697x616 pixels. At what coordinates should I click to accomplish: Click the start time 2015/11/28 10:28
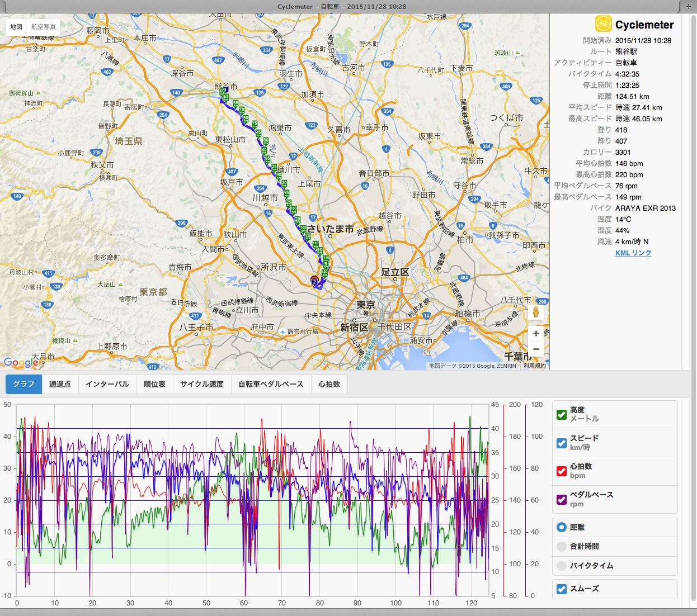[643, 40]
